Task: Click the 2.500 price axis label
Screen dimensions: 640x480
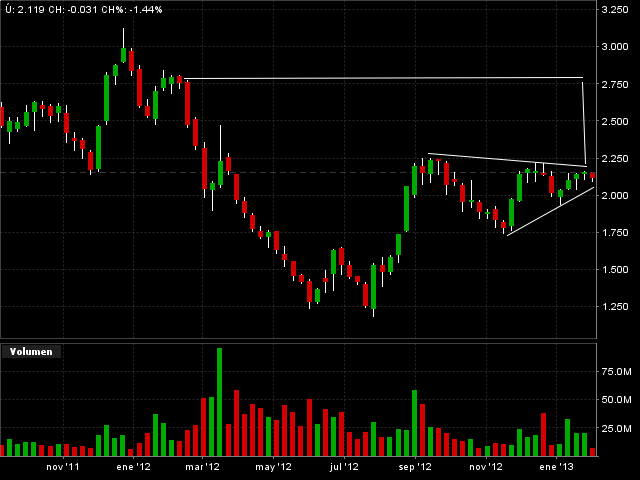Action: tap(615, 121)
